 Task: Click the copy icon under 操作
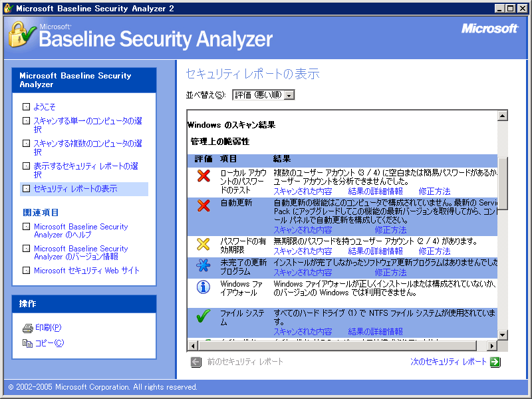click(27, 343)
